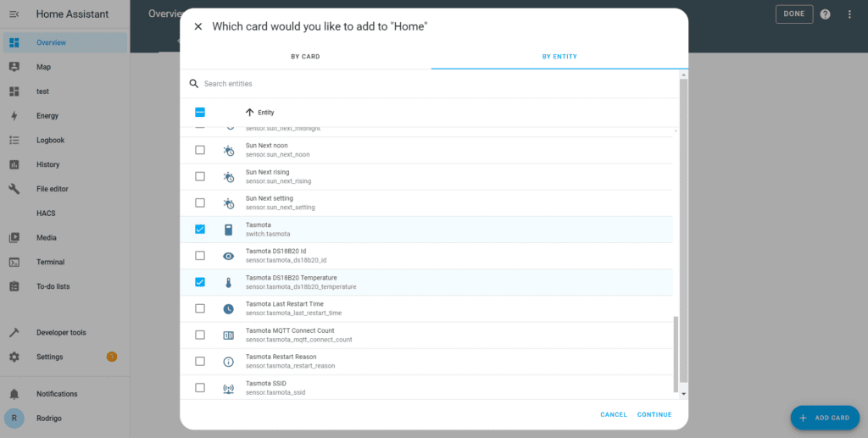This screenshot has width=868, height=438.
Task: Close the add card dialog
Action: pos(198,26)
